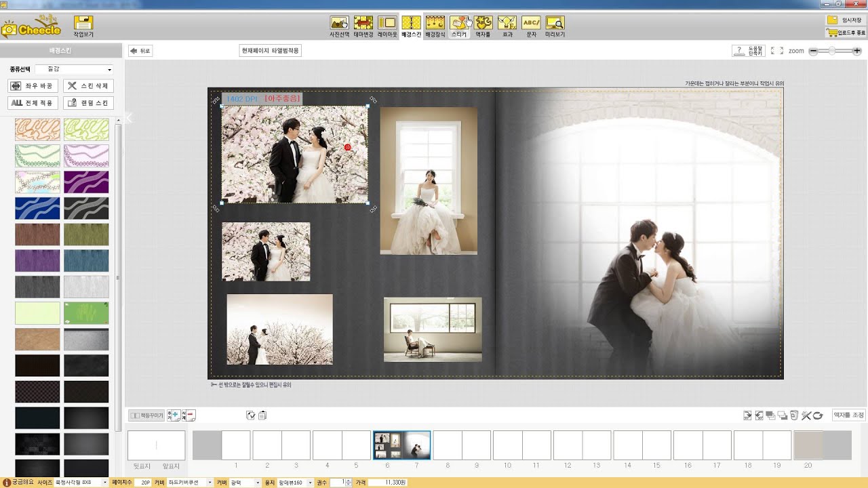Open the 테마변경 theme change tool
868x488 pixels.
[x=363, y=26]
